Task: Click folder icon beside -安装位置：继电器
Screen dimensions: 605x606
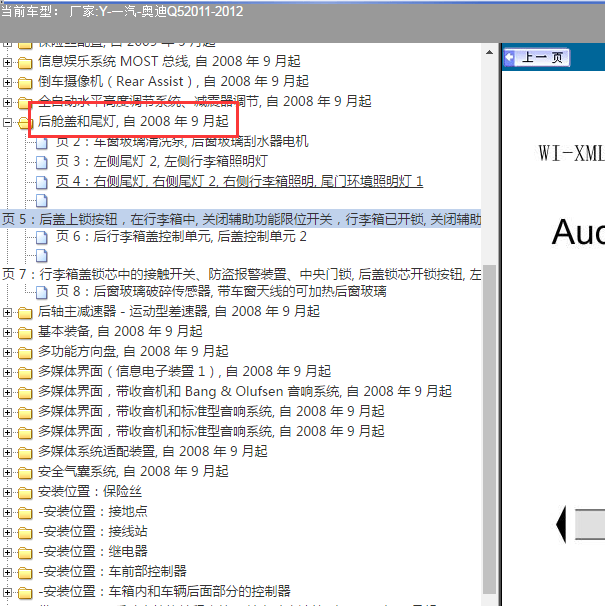Action: click(x=25, y=552)
